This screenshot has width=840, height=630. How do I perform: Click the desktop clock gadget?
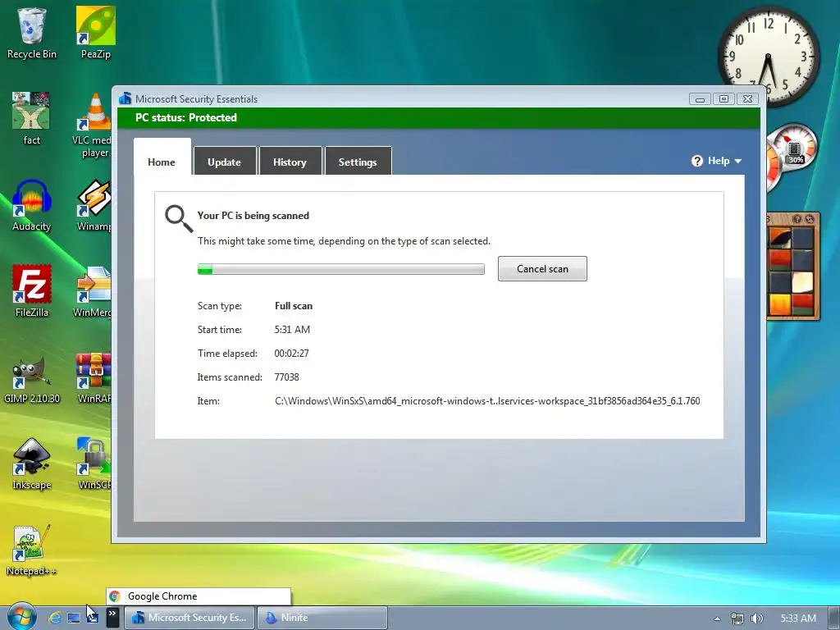click(768, 55)
